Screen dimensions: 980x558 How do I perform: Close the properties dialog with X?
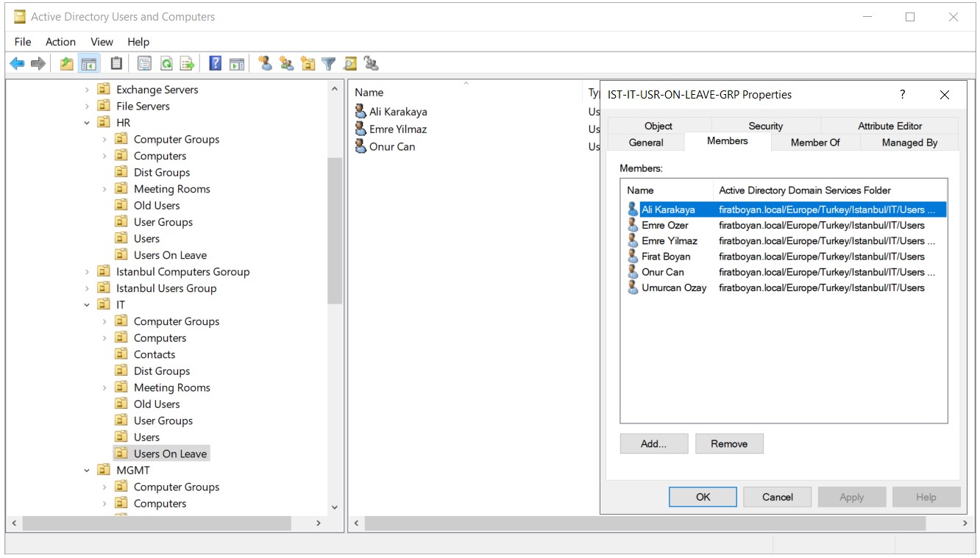(945, 95)
